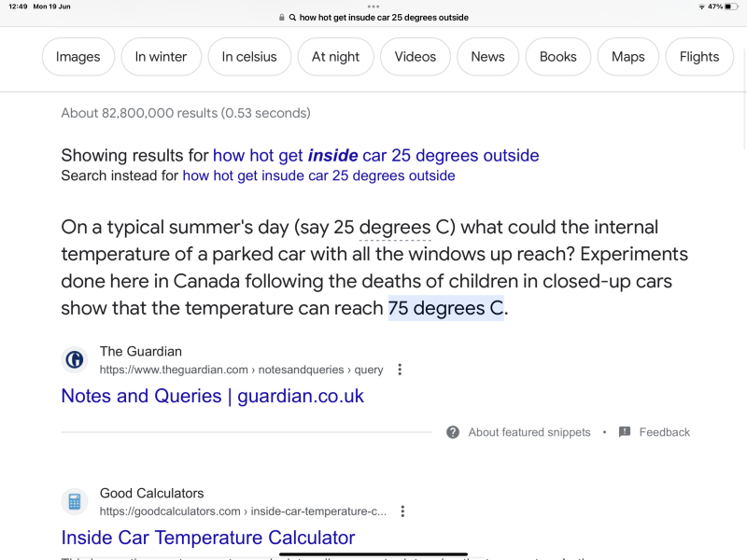Choose the In celsius chip
The image size is (747, 560).
249,57
